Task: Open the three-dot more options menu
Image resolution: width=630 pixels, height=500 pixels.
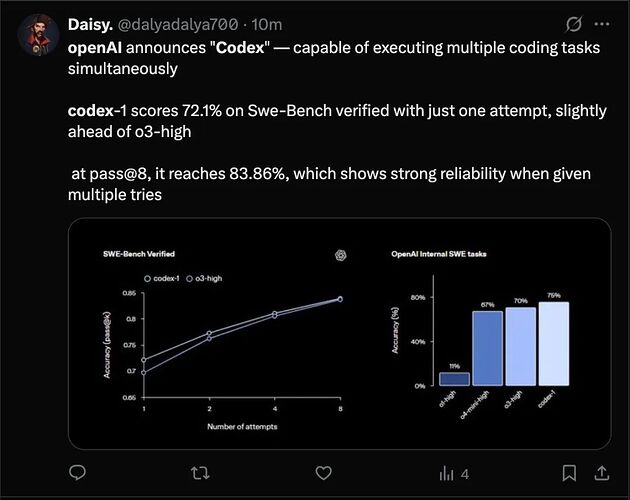Action: 601,24
